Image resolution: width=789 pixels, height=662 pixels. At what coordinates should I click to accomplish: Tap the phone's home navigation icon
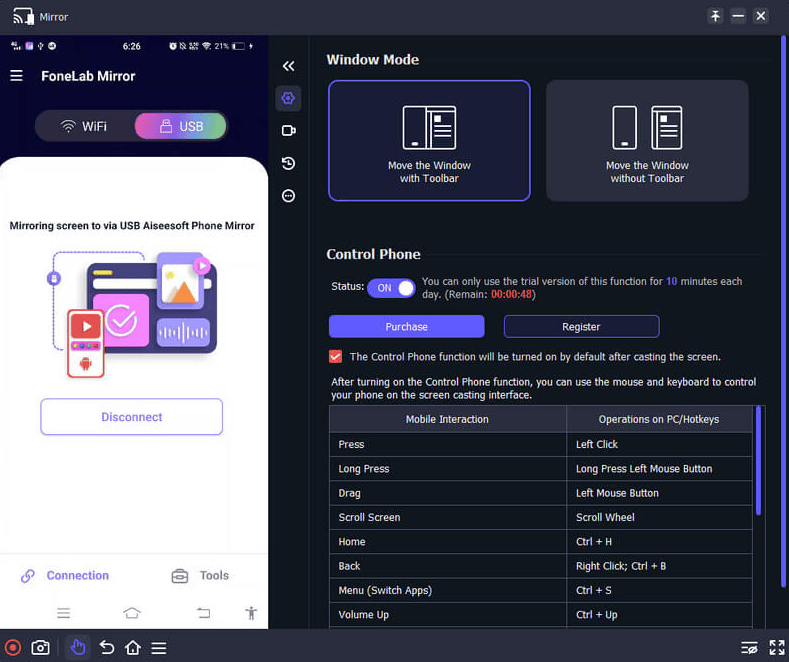(132, 613)
